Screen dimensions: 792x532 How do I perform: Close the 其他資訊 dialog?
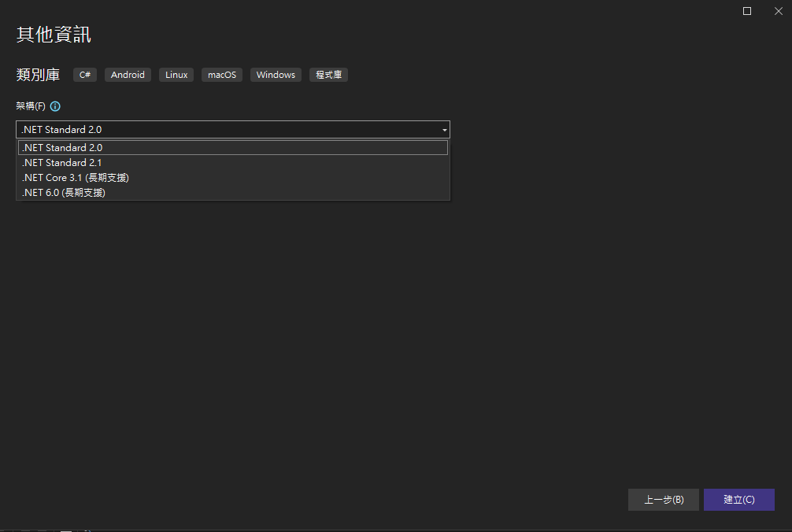point(778,11)
